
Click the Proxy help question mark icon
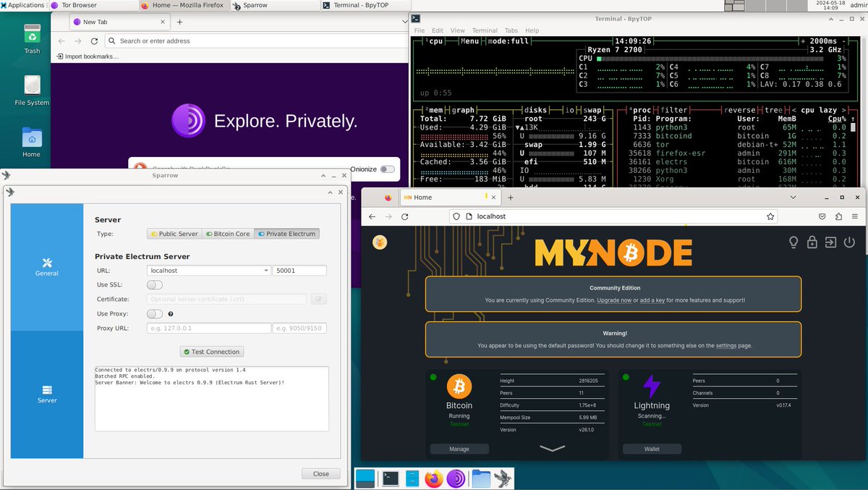[171, 314]
